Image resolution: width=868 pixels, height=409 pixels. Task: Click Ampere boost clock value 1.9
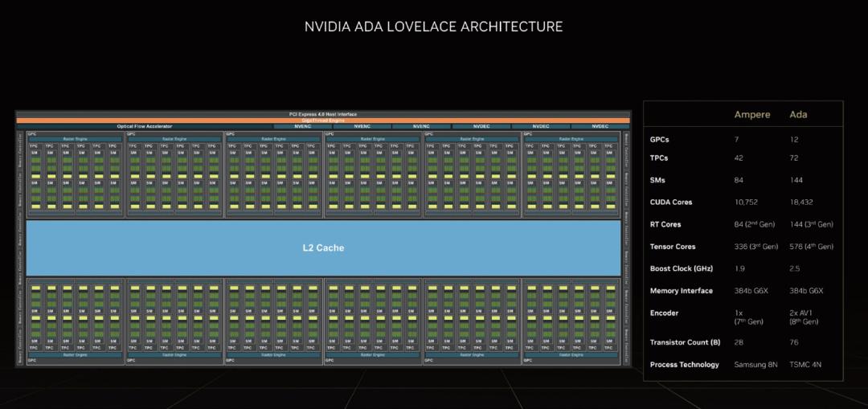click(738, 268)
